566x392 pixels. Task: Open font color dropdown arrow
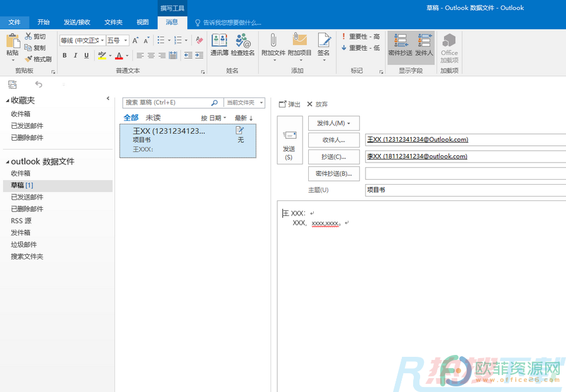tap(127, 56)
